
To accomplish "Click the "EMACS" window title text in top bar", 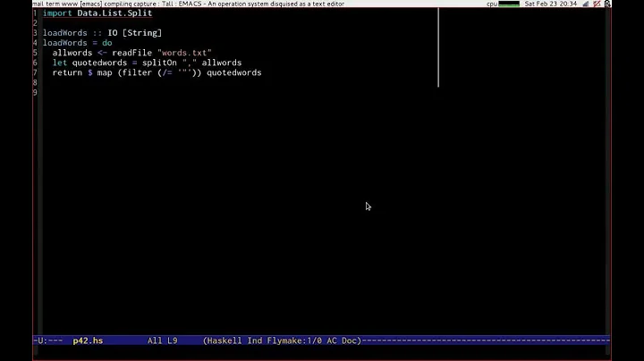I will point(190,4).
